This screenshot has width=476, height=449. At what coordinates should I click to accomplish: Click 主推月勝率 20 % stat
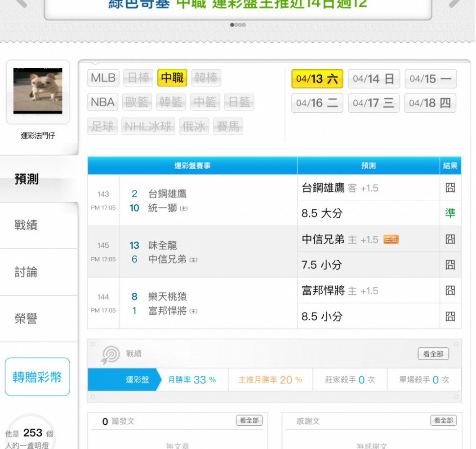click(270, 379)
